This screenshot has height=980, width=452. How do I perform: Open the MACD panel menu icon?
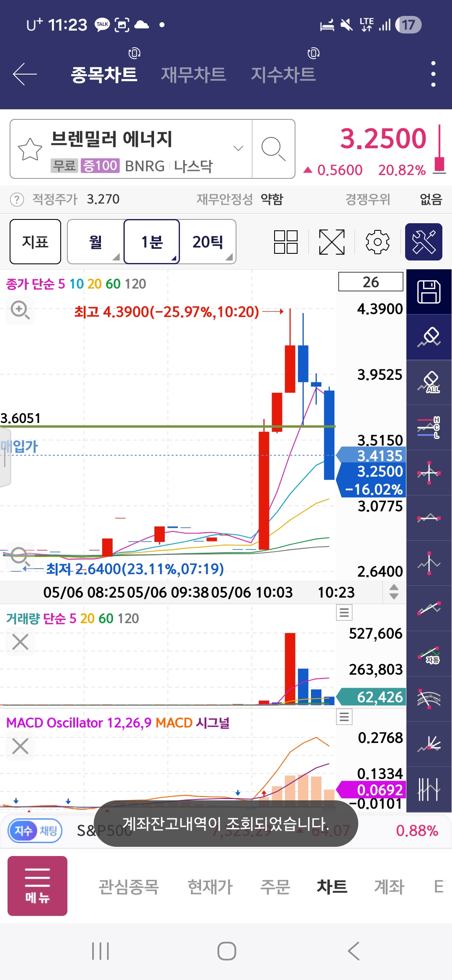pyautogui.click(x=344, y=717)
